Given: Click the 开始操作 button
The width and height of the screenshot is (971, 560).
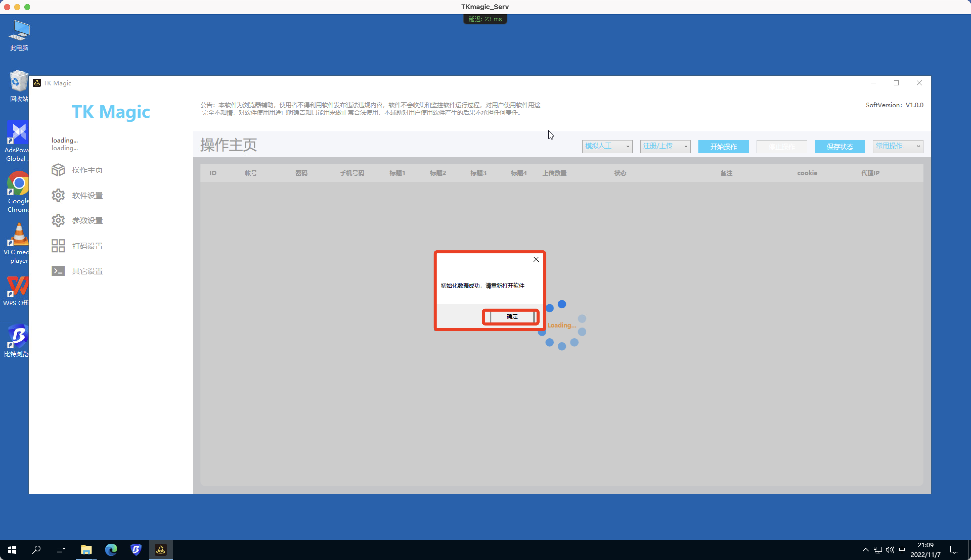Looking at the screenshot, I should pyautogui.click(x=723, y=146).
